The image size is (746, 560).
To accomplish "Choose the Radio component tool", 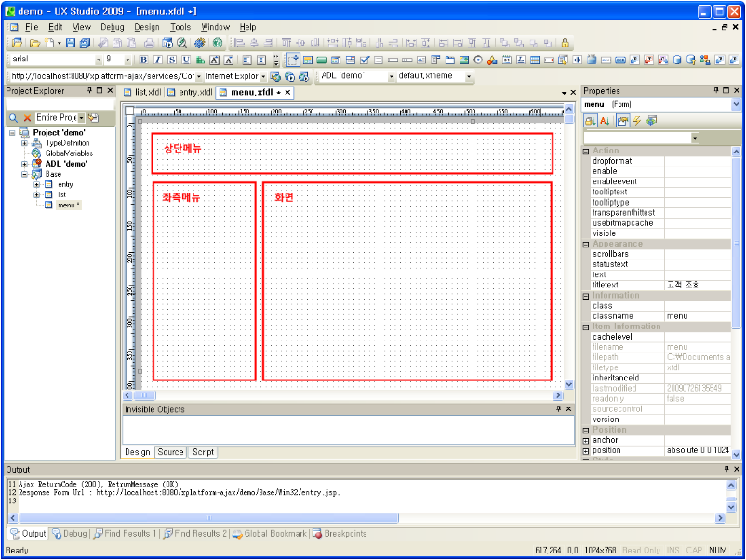I will (x=478, y=60).
